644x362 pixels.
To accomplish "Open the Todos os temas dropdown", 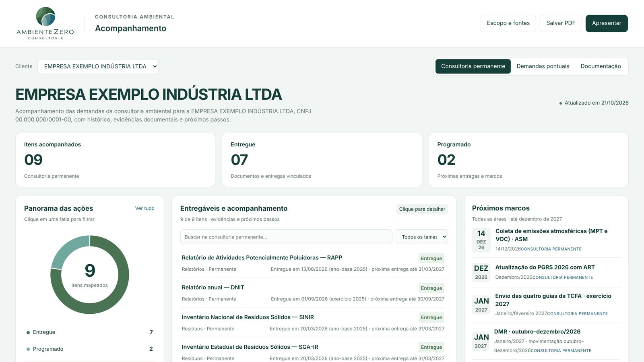I will [x=421, y=237].
